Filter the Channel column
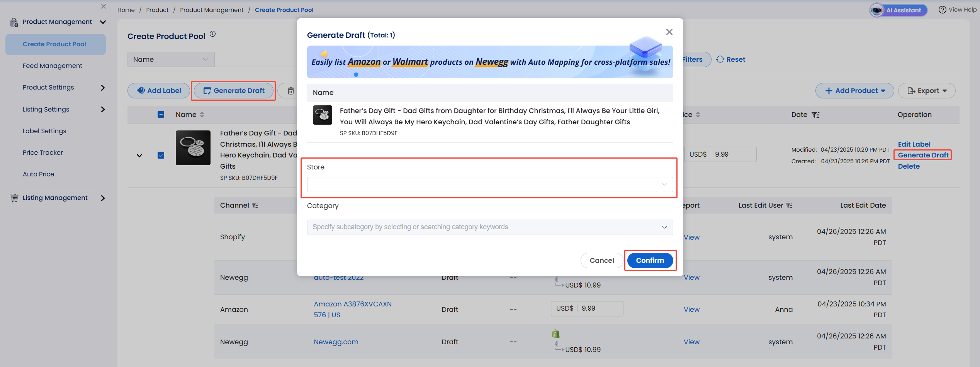The image size is (980, 367). 255,206
